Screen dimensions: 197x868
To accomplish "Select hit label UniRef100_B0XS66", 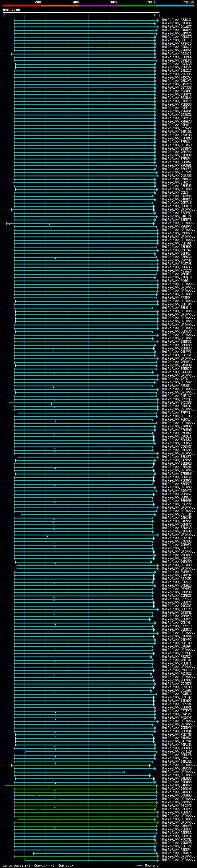I will [x=177, y=403].
